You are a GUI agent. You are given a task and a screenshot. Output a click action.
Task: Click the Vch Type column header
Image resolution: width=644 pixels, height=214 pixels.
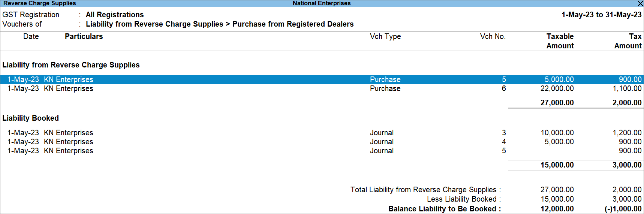(x=385, y=36)
